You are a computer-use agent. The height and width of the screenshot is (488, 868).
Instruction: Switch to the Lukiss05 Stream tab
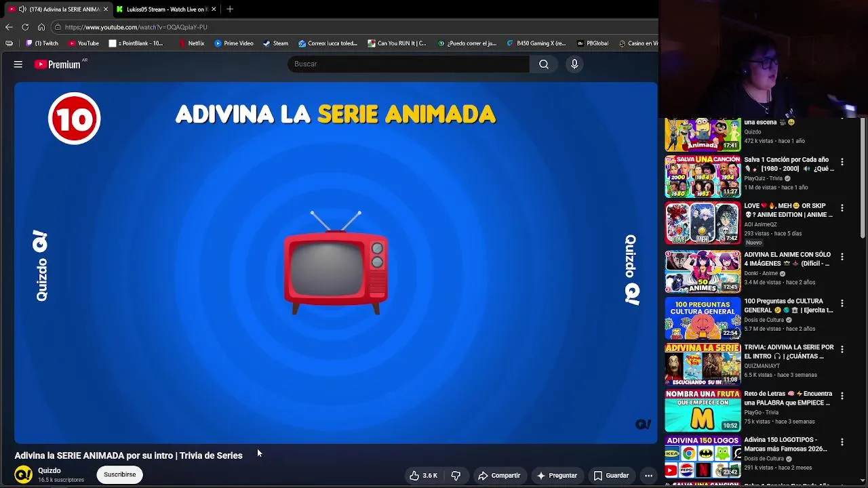[166, 9]
